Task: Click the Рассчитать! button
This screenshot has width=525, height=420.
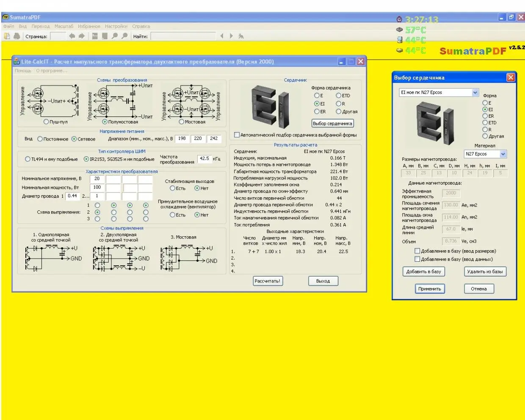Action: (x=267, y=281)
